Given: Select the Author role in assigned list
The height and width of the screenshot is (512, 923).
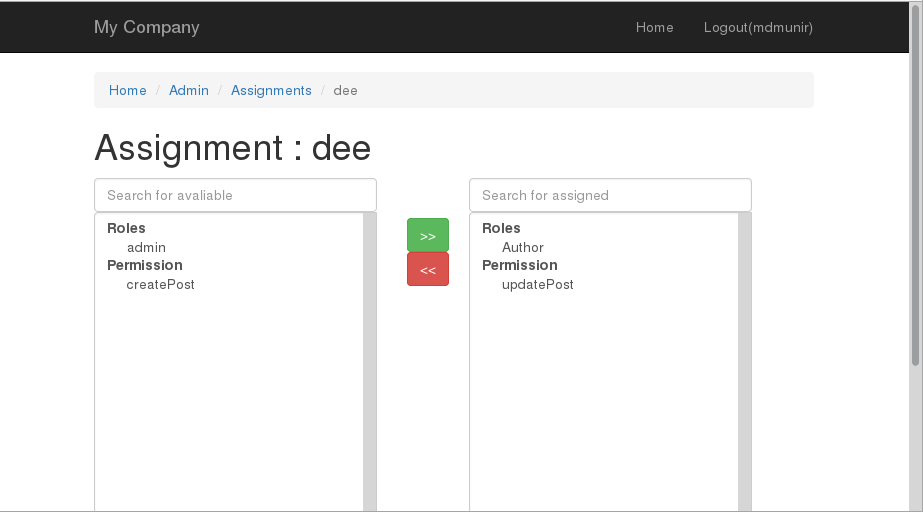Looking at the screenshot, I should pyautogui.click(x=522, y=247).
